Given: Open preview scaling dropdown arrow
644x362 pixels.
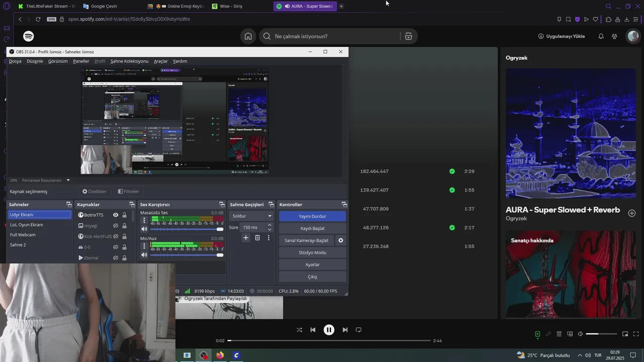Looking at the screenshot, I should pos(68,180).
